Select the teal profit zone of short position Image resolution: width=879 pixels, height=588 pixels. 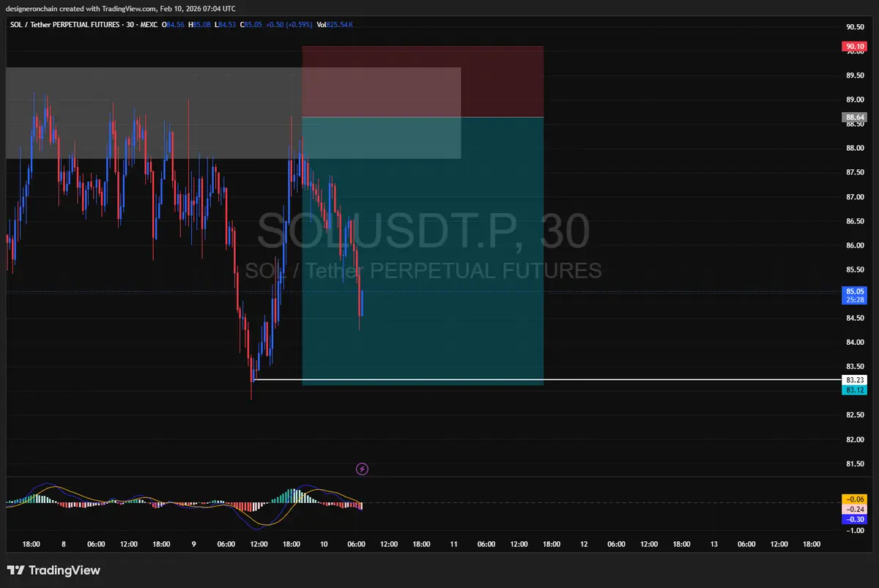tap(423, 251)
